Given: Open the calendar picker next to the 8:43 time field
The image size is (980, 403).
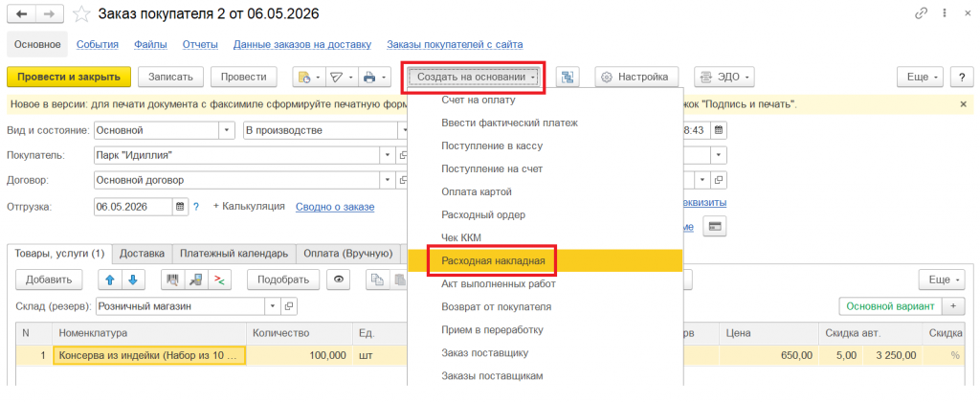Looking at the screenshot, I should coord(719,130).
